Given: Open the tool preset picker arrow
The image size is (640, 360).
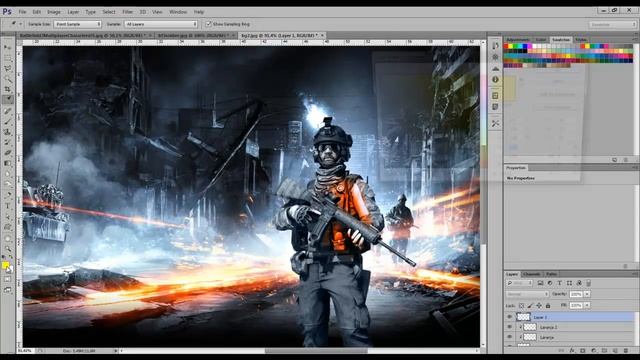Looking at the screenshot, I should click(x=21, y=24).
